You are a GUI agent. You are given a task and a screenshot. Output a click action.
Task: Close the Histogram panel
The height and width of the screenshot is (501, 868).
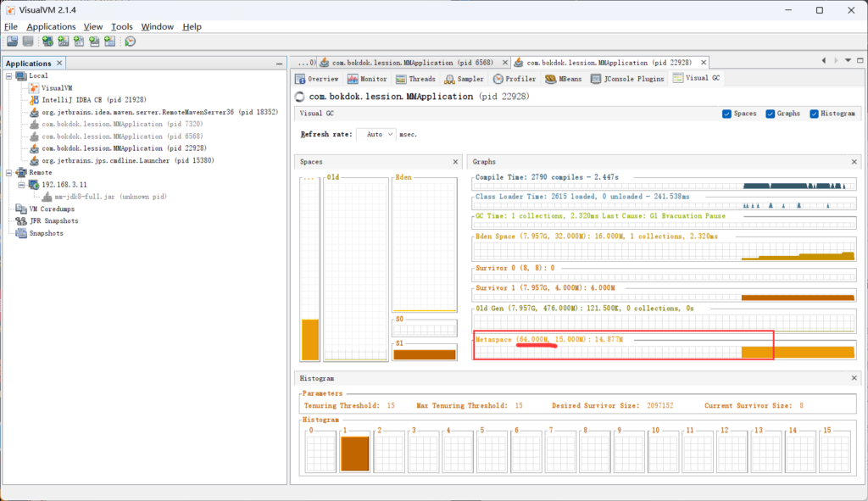[854, 378]
